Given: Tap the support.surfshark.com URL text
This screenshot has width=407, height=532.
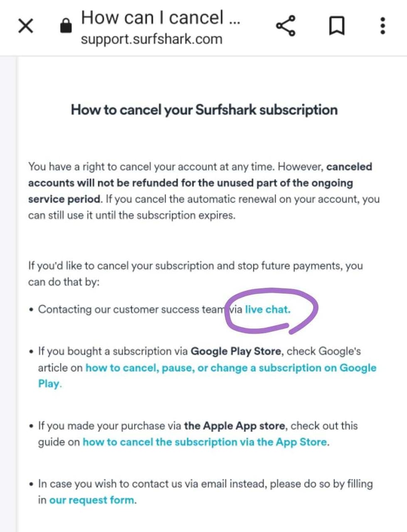Looking at the screenshot, I should [151, 39].
